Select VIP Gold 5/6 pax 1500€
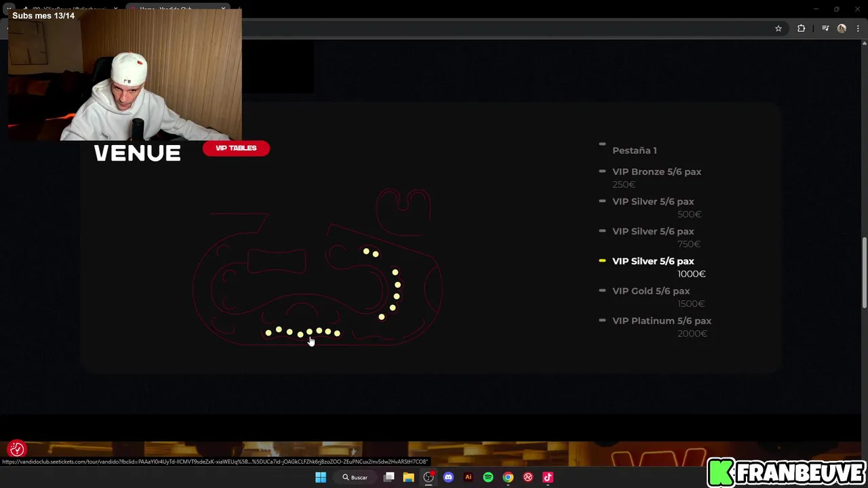The image size is (868, 488). coord(652,297)
